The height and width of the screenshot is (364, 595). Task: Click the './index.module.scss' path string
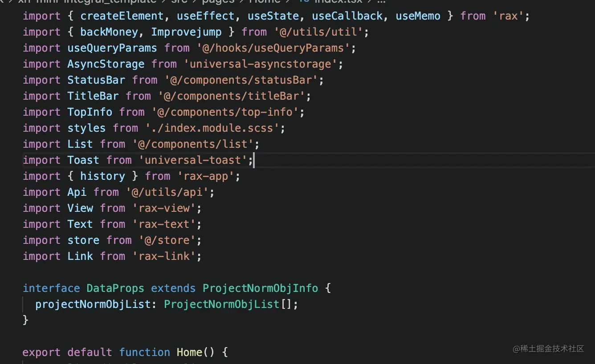coord(212,128)
